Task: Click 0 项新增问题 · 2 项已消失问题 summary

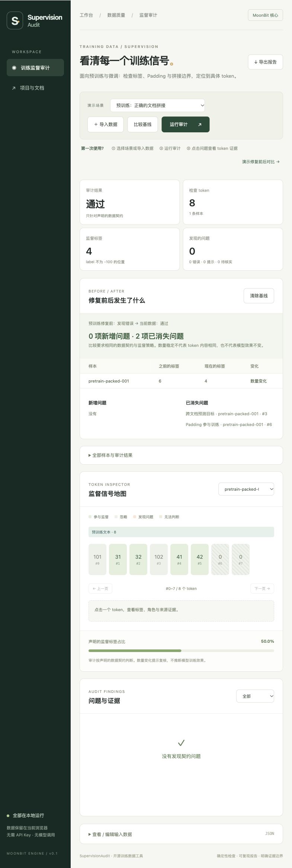Action: coord(136,336)
